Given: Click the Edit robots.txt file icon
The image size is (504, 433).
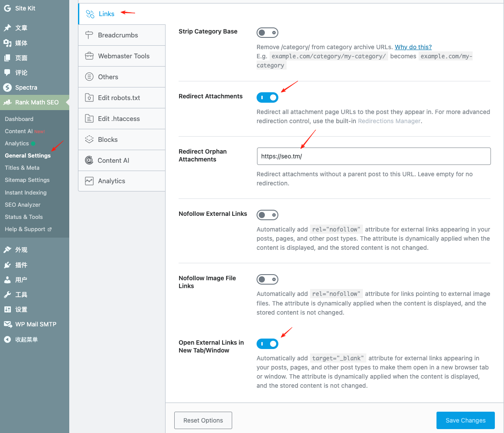Looking at the screenshot, I should tap(89, 98).
